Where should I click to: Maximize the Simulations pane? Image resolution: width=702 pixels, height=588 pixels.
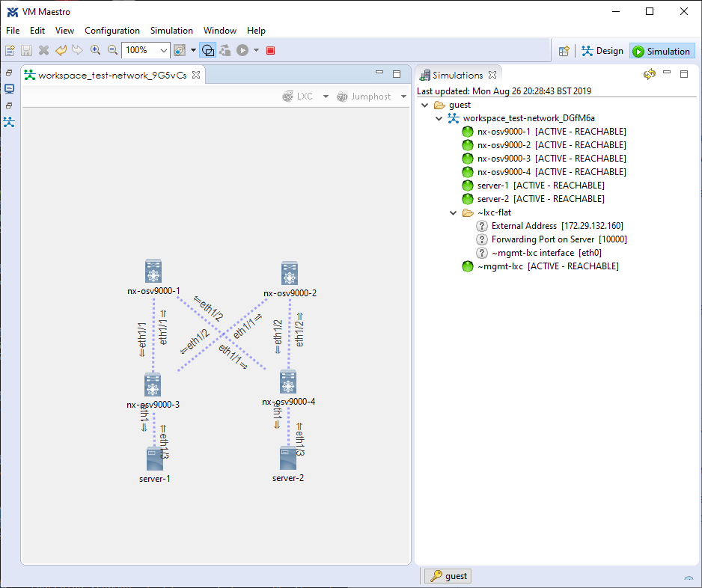pyautogui.click(x=684, y=74)
